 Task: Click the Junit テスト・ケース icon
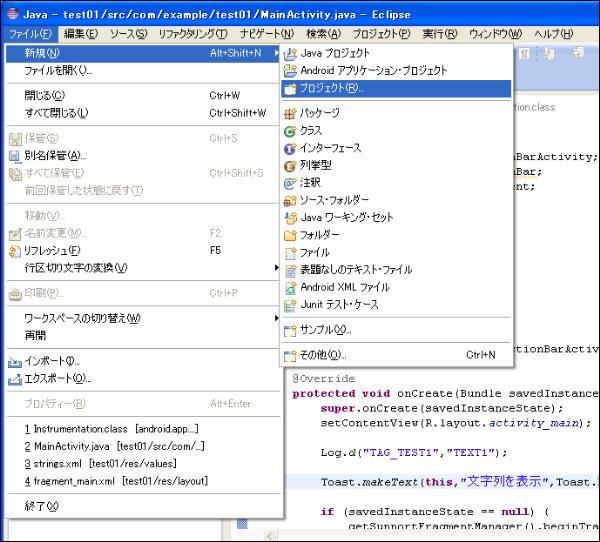point(290,305)
